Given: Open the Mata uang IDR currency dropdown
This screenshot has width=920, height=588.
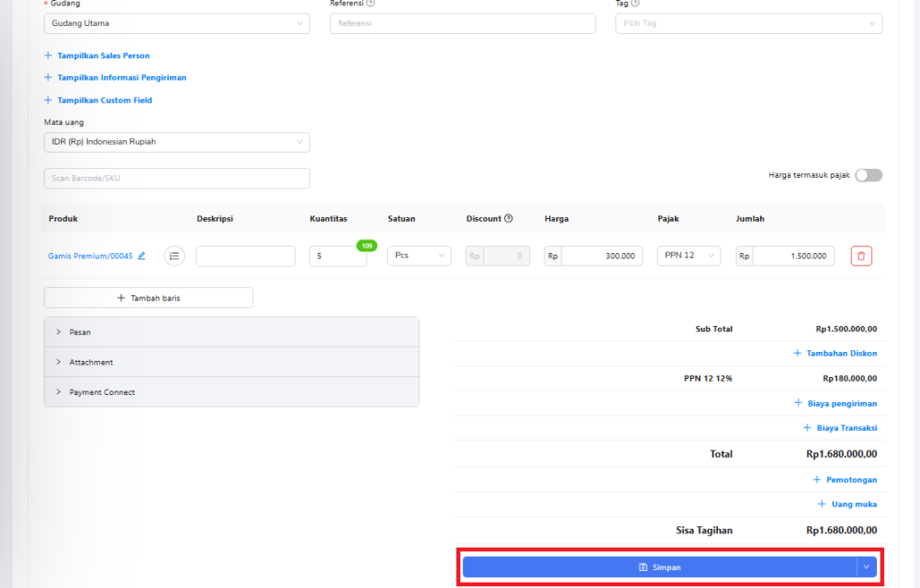Looking at the screenshot, I should pyautogui.click(x=177, y=142).
